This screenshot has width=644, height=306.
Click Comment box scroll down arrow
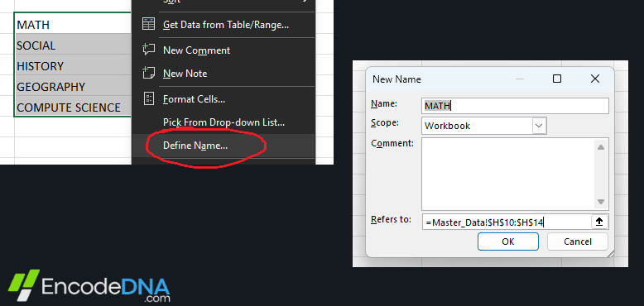click(x=601, y=202)
